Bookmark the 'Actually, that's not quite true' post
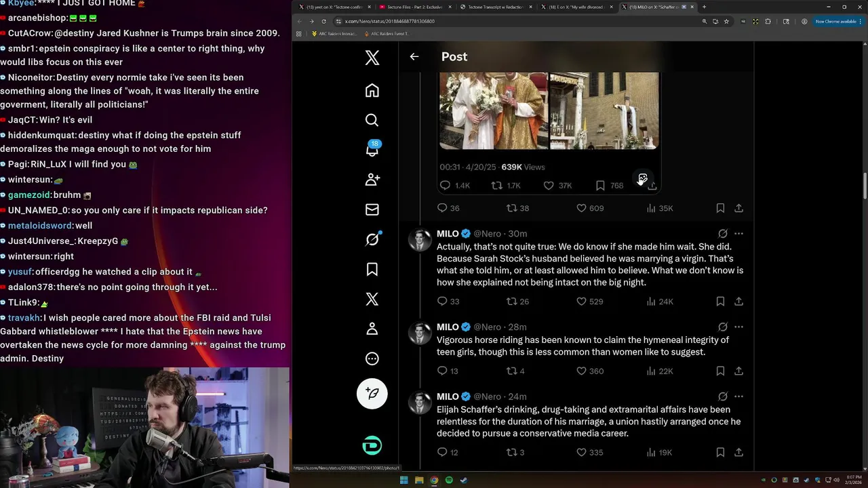Screen dimensions: 868x488 pos(720,301)
